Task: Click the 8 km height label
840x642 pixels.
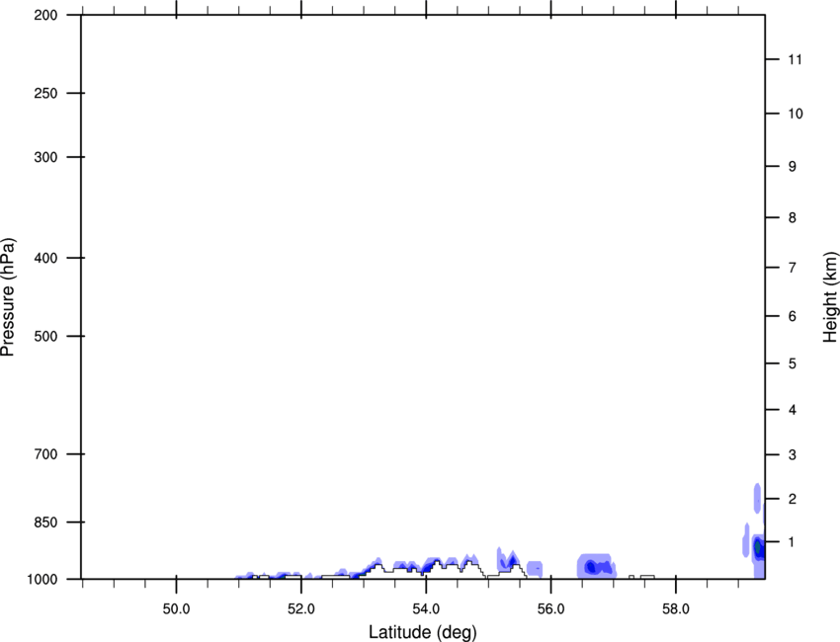Action: coord(793,217)
